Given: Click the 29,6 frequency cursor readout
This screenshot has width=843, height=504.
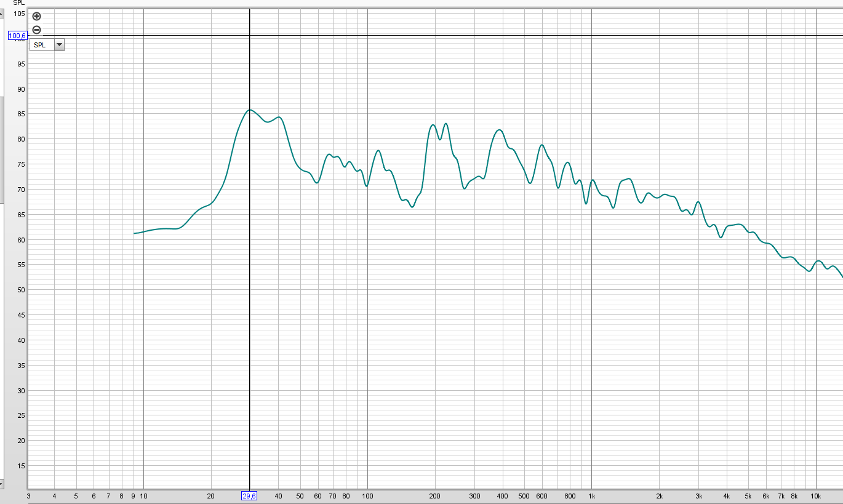Looking at the screenshot, I should (x=249, y=496).
